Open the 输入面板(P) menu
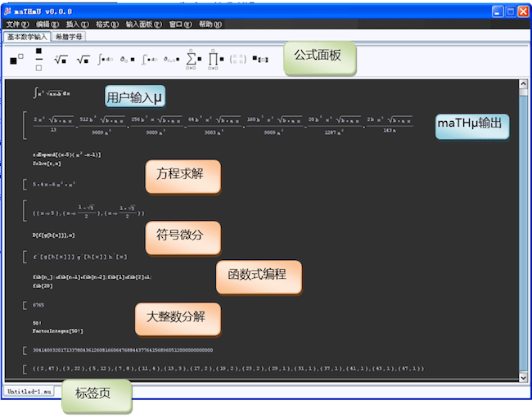Image resolution: width=532 pixels, height=417 pixels. click(144, 24)
